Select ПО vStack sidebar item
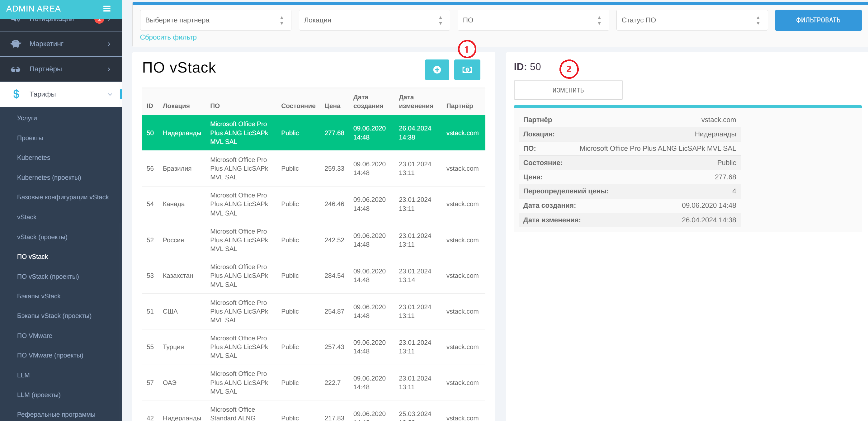The image size is (868, 421). tap(32, 257)
